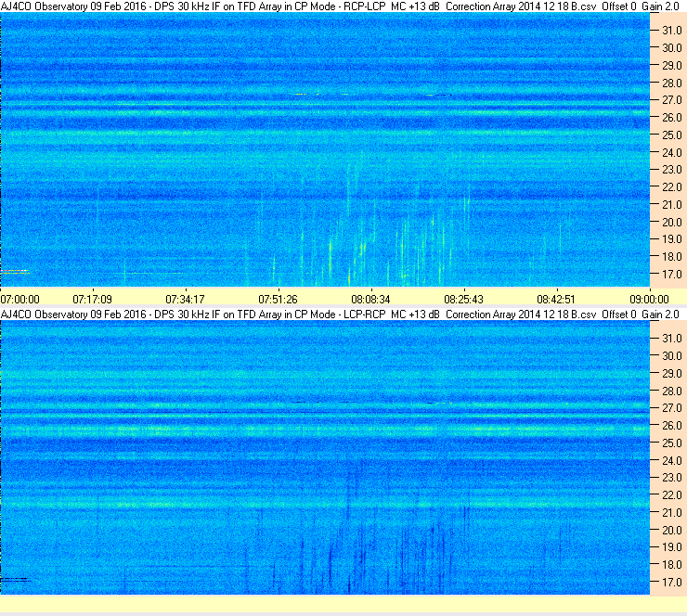687x616 pixels.
Task: Pick the 08:42:51 time label
Action: tap(556, 300)
